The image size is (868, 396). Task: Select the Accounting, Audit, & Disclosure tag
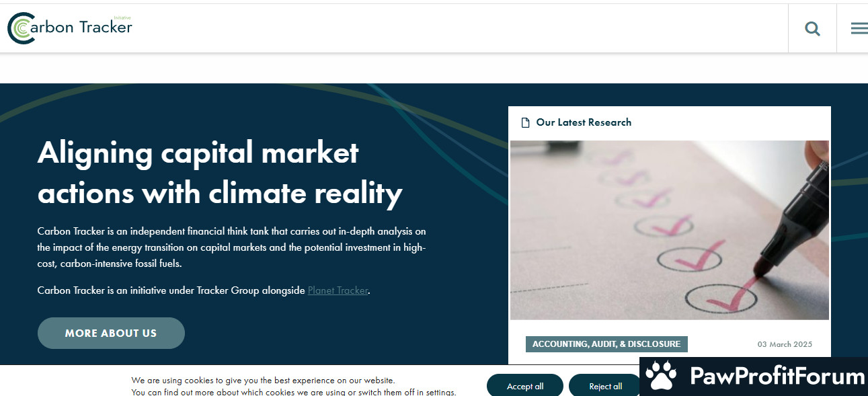606,344
